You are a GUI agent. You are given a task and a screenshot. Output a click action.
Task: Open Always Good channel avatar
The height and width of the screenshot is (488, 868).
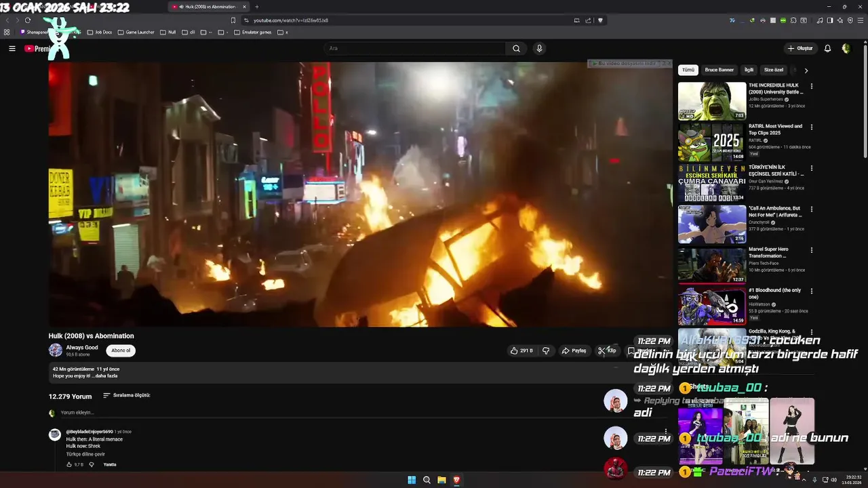[56, 350]
